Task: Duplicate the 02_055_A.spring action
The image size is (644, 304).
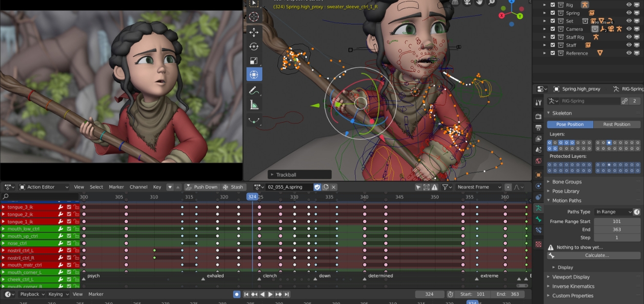Action: tap(326, 187)
